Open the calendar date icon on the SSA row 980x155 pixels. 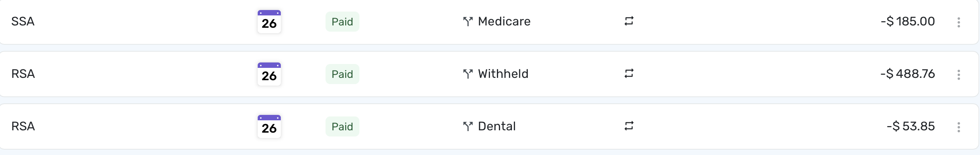269,22
